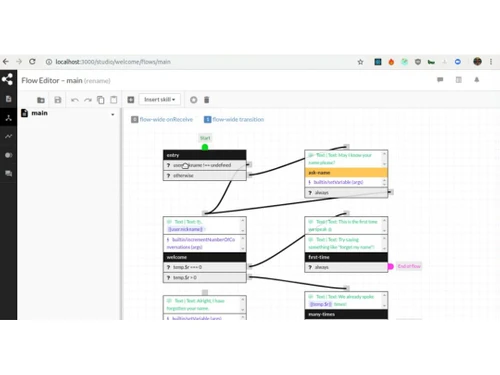The height and width of the screenshot is (375, 500).
Task: Select the many-times node header
Action: tap(346, 314)
